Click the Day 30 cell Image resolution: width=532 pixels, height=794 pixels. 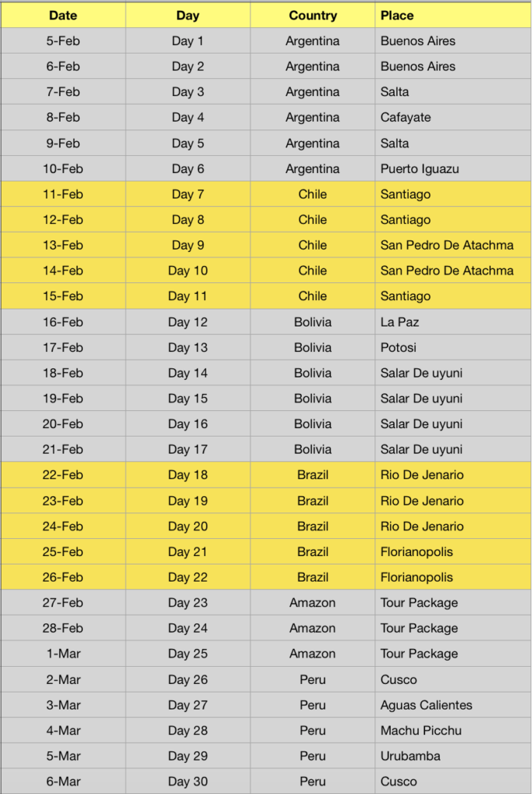click(x=188, y=782)
